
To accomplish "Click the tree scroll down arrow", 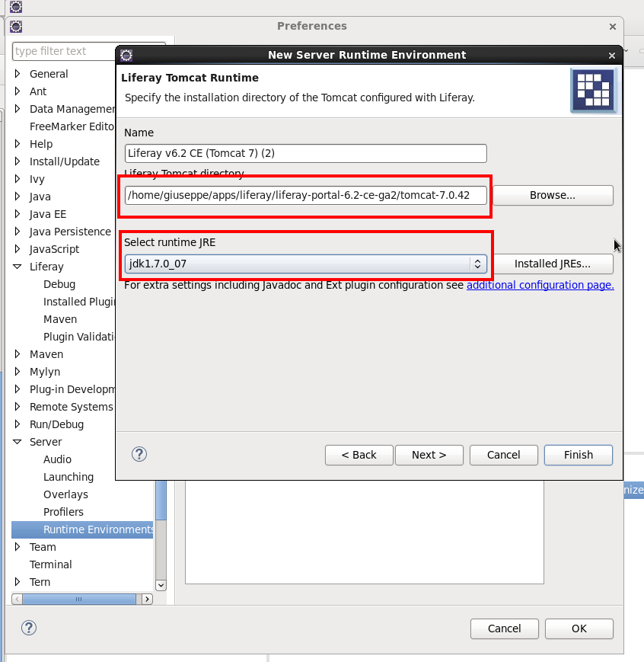I will pyautogui.click(x=161, y=585).
